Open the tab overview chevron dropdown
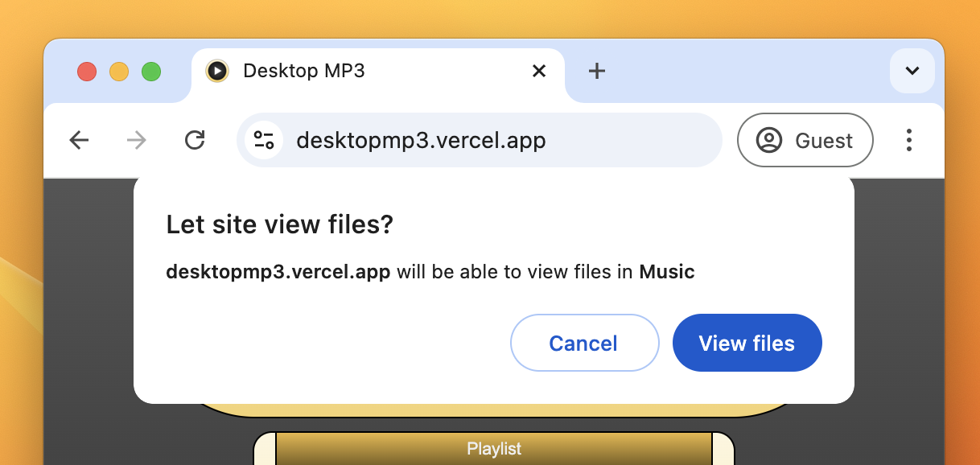This screenshot has height=465, width=980. pos(912,71)
